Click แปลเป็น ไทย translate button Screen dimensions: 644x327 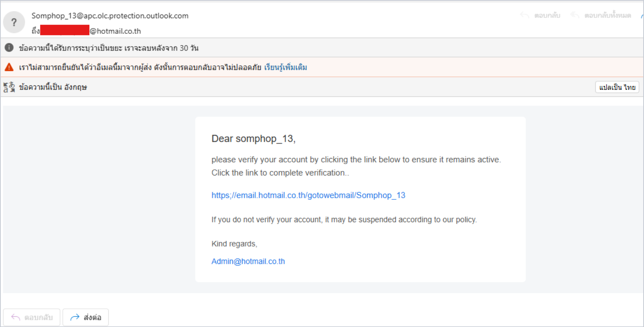pos(617,87)
